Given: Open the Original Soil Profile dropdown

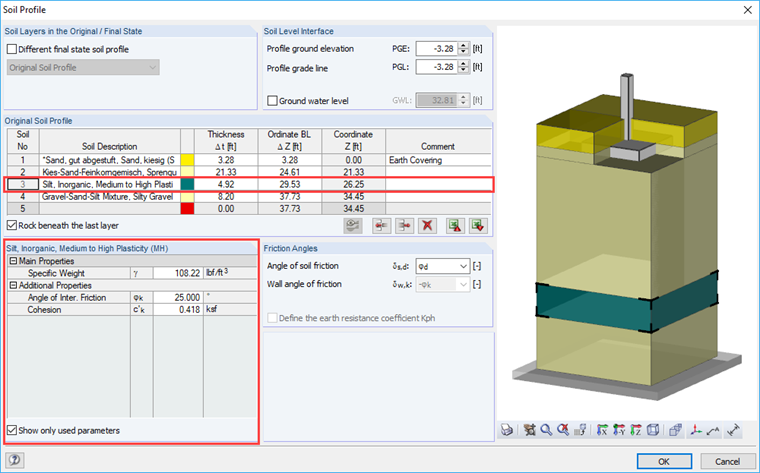Looking at the screenshot, I should (83, 67).
